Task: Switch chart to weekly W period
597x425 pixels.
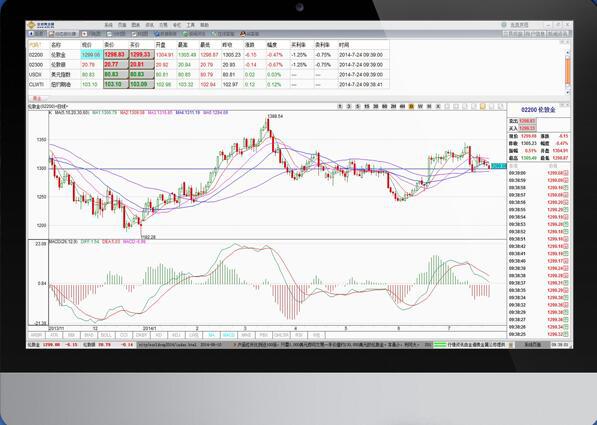Action: click(x=420, y=107)
